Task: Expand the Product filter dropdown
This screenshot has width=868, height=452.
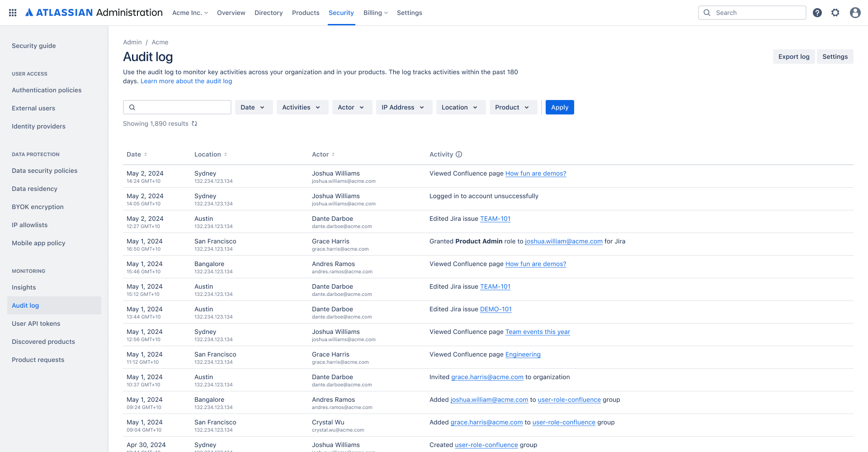Action: pos(513,107)
